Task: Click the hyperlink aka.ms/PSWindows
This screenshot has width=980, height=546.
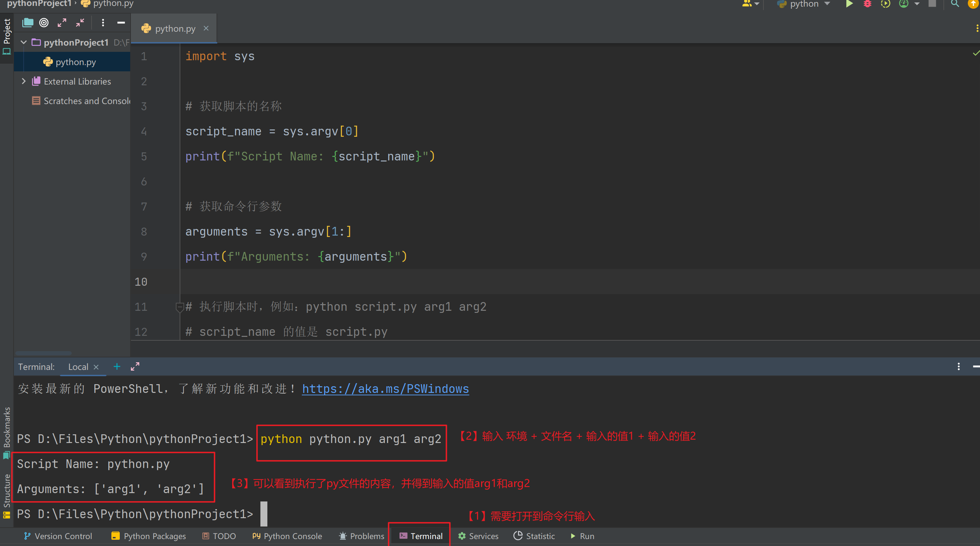Action: tap(385, 388)
